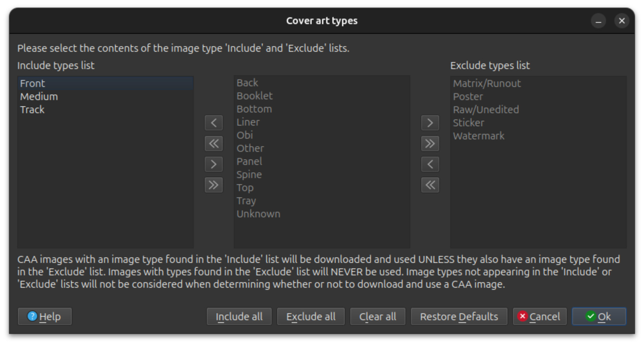This screenshot has width=644, height=345.
Task: Select Spine in the middle list
Action: pos(249,175)
